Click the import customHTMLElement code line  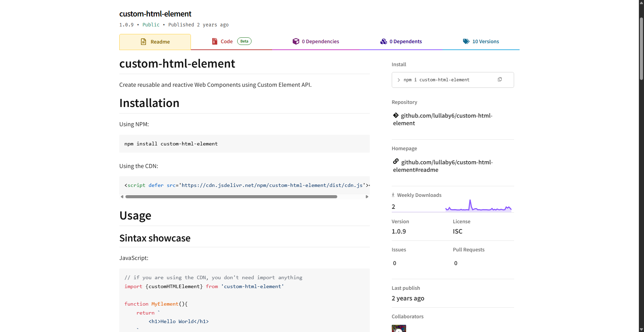tap(204, 286)
